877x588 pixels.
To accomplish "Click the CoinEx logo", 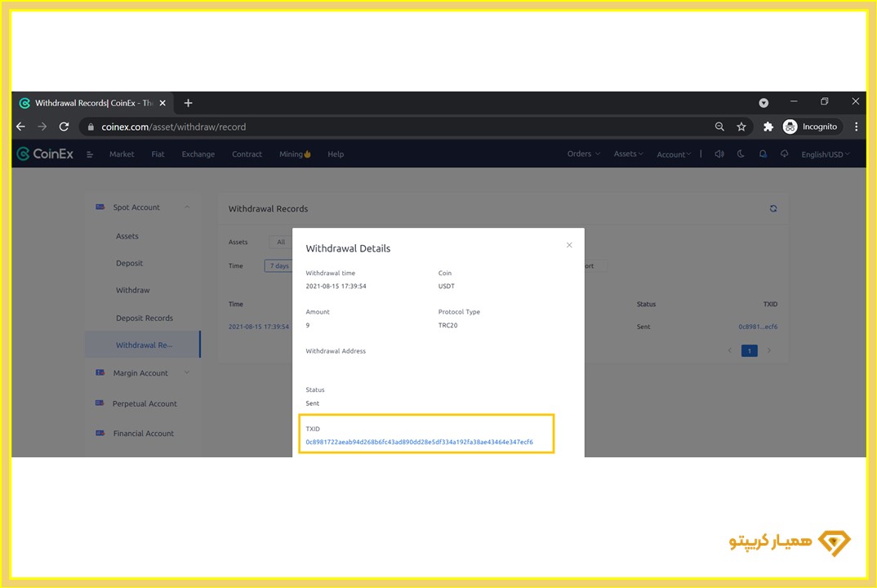I will pyautogui.click(x=46, y=154).
